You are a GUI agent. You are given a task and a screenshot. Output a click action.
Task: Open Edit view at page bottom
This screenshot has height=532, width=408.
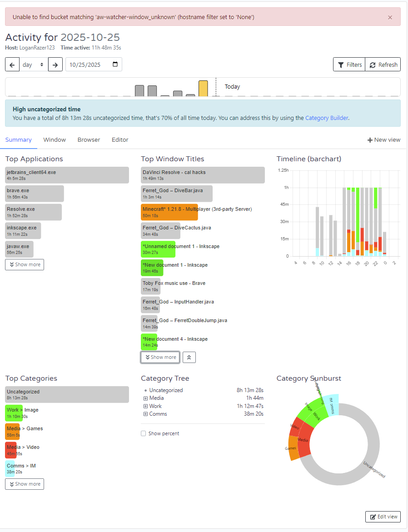pos(383,517)
